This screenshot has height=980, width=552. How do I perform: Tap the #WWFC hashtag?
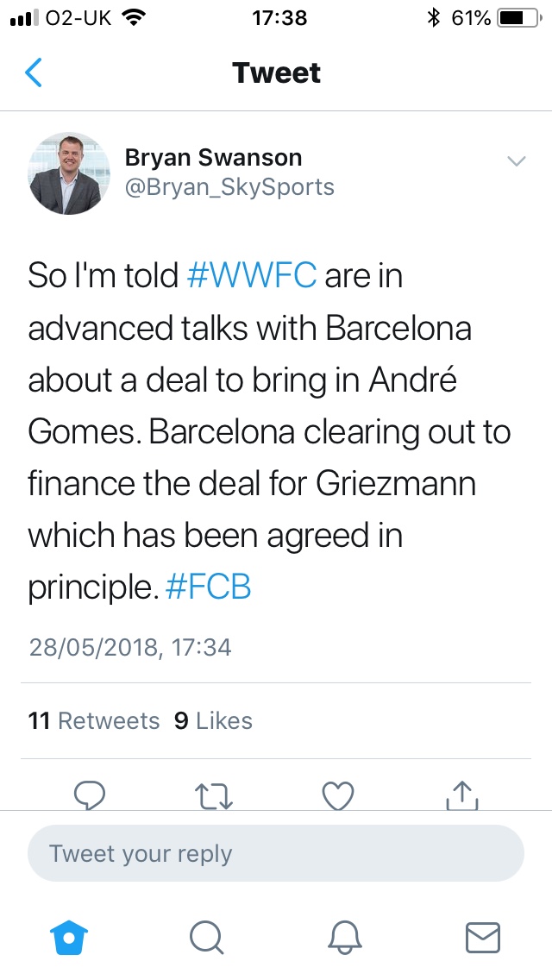click(252, 275)
